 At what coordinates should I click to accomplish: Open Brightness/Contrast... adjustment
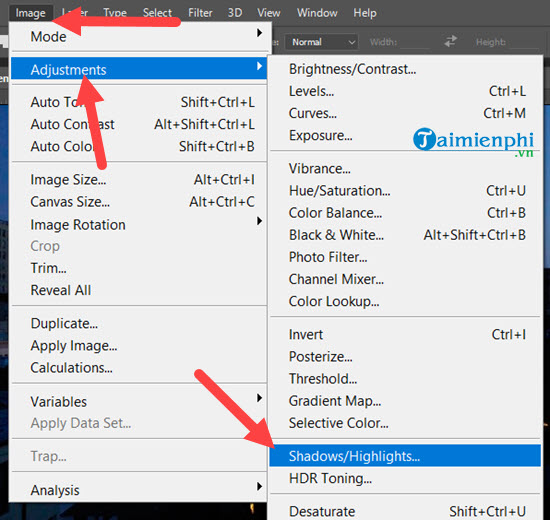tap(405, 69)
